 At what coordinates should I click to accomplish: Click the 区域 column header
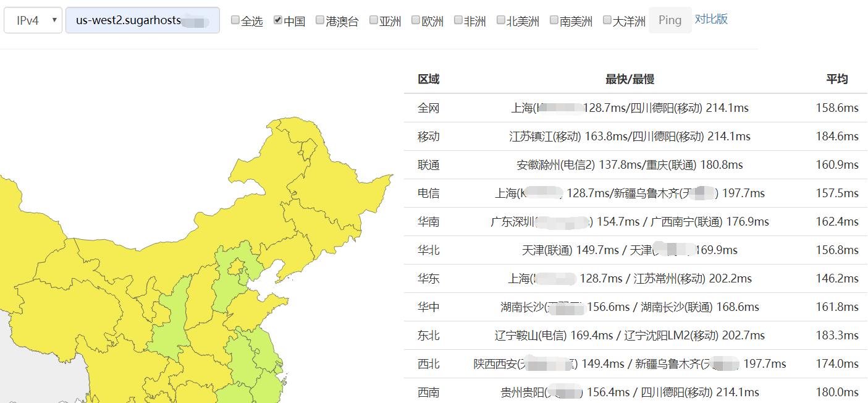coord(429,78)
